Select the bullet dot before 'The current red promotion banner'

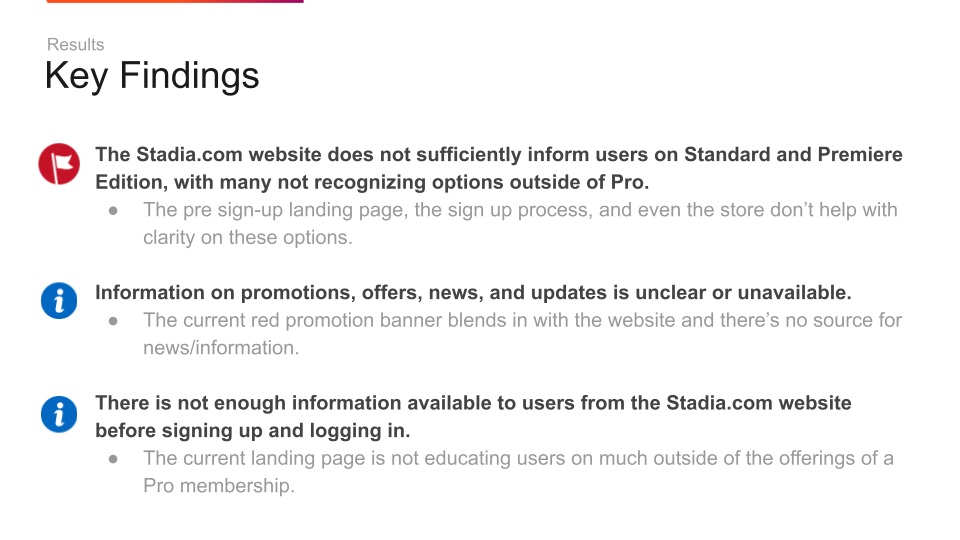pyautogui.click(x=113, y=321)
